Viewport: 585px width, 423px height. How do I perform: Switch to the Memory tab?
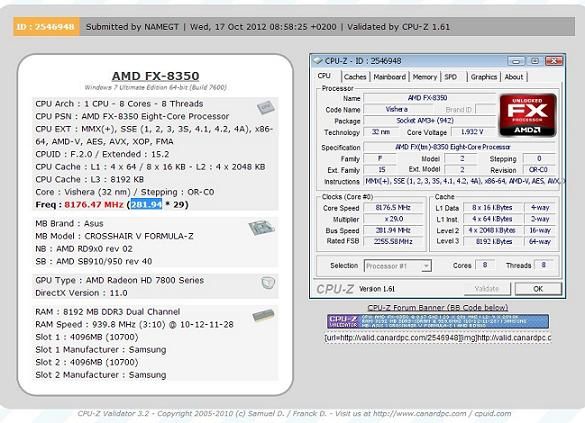coord(425,77)
